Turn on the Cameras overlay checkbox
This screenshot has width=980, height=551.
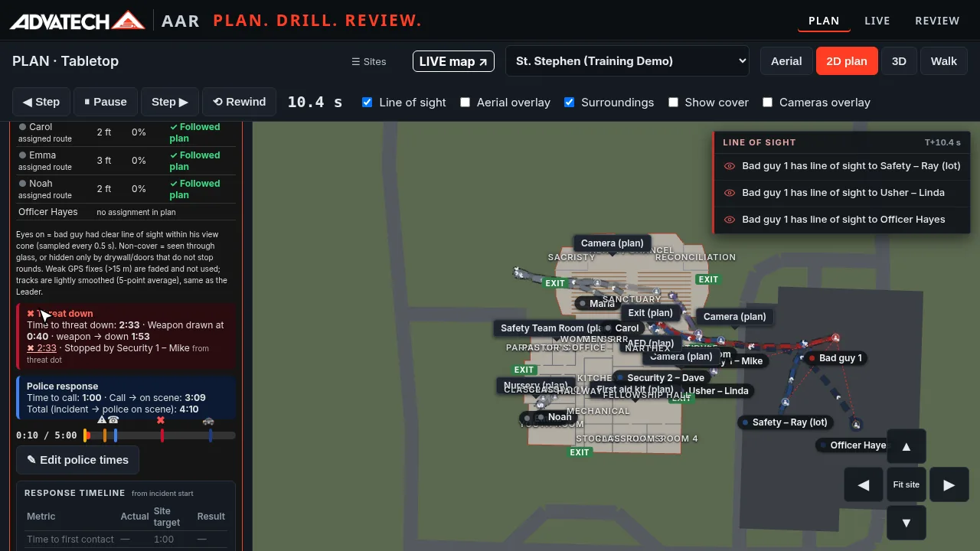coord(767,103)
